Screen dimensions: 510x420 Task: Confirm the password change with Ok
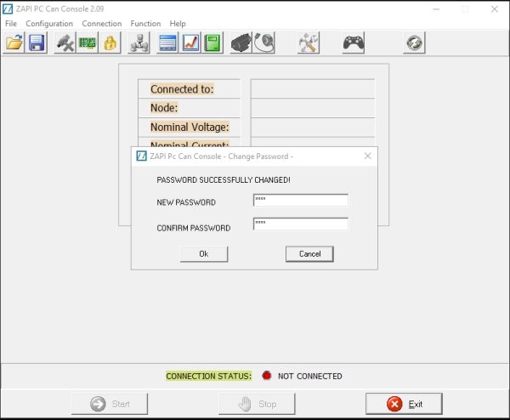pyautogui.click(x=204, y=253)
